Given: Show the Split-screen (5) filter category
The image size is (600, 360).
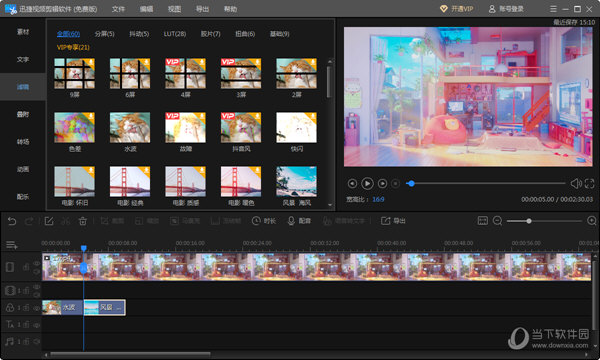Looking at the screenshot, I should point(104,34).
